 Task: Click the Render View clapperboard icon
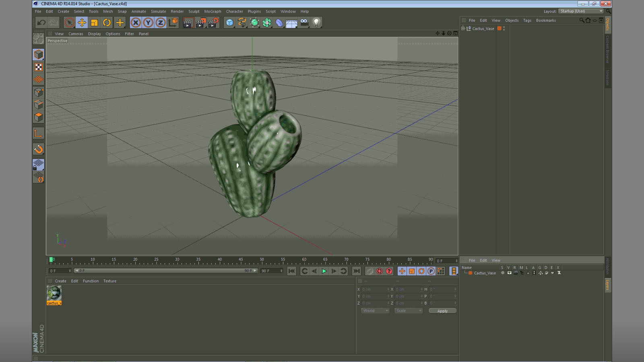tap(188, 23)
